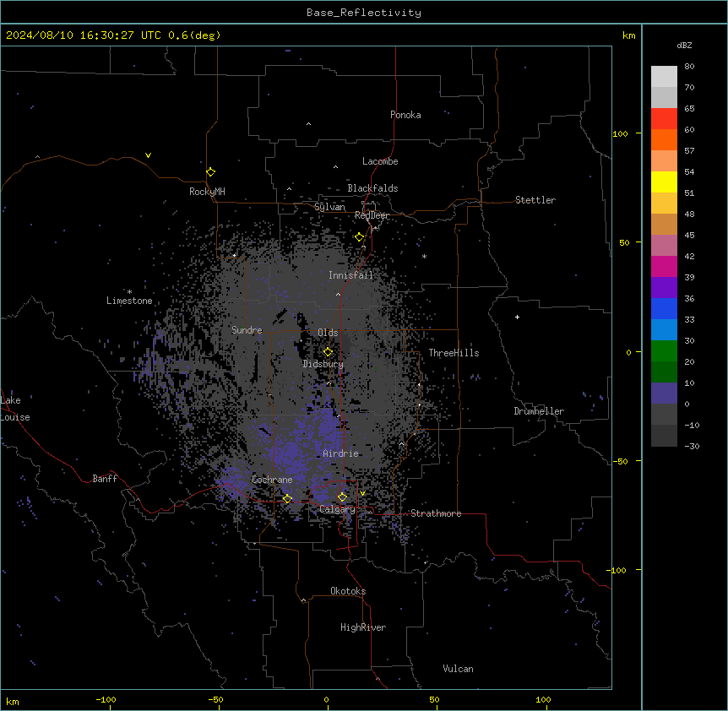728x711 pixels.
Task: Click the Blackfalds town label
Action: tap(372, 188)
